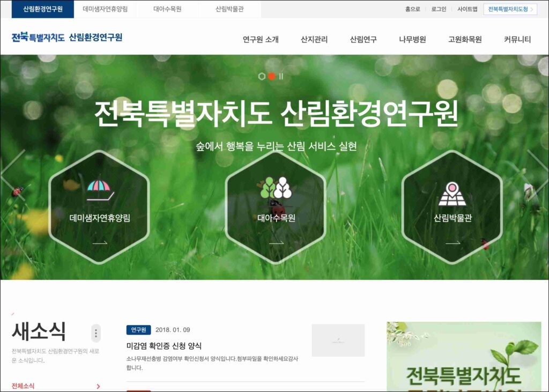Click the 전북특별자치도 산림환경연구원 logo
Image resolution: width=549 pixels, height=392 pixels.
click(67, 38)
